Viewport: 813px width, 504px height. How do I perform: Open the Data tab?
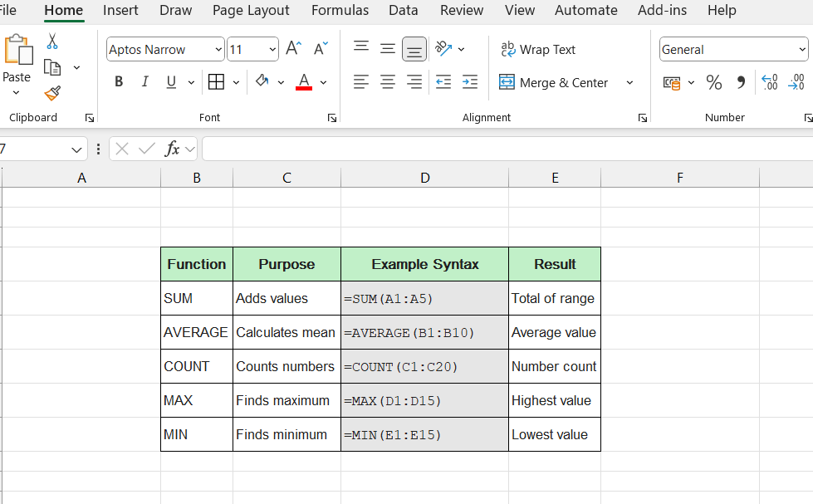click(404, 10)
